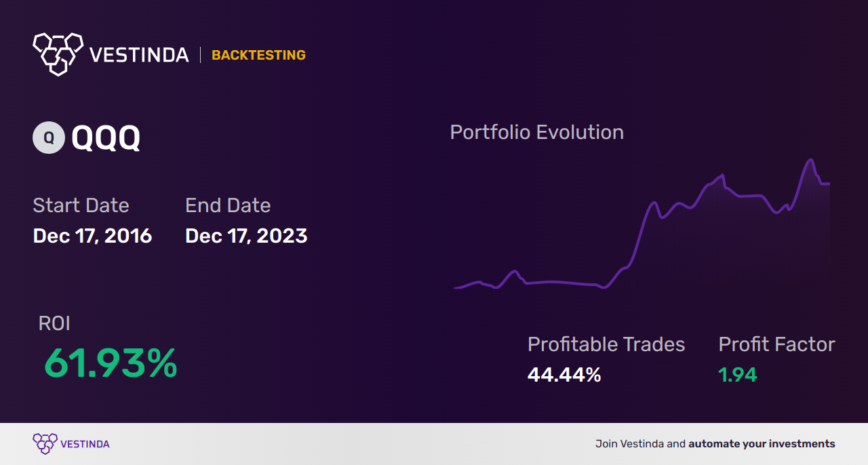Click the round Q ticker icon
This screenshot has height=465, width=868.
click(49, 138)
